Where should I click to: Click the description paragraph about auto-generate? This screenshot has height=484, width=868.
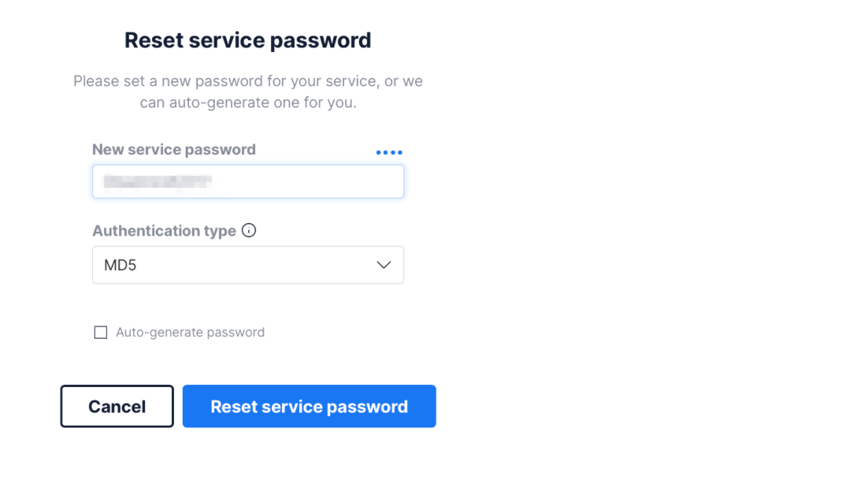pyautogui.click(x=247, y=91)
